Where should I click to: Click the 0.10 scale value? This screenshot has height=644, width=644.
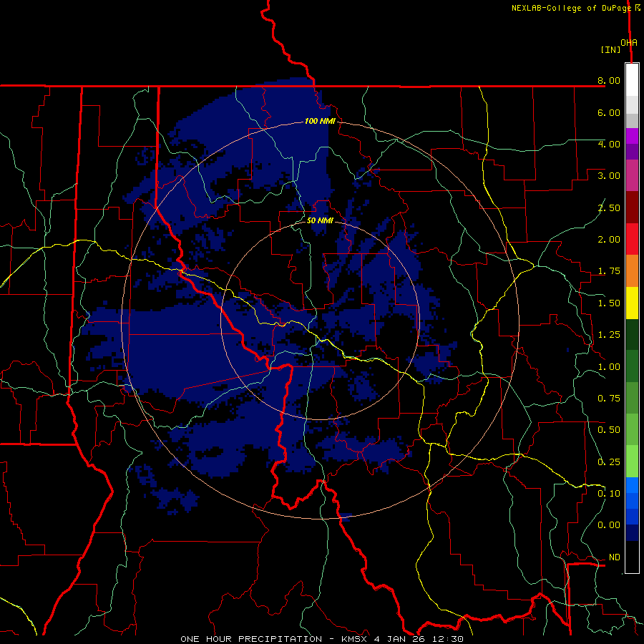609,494
